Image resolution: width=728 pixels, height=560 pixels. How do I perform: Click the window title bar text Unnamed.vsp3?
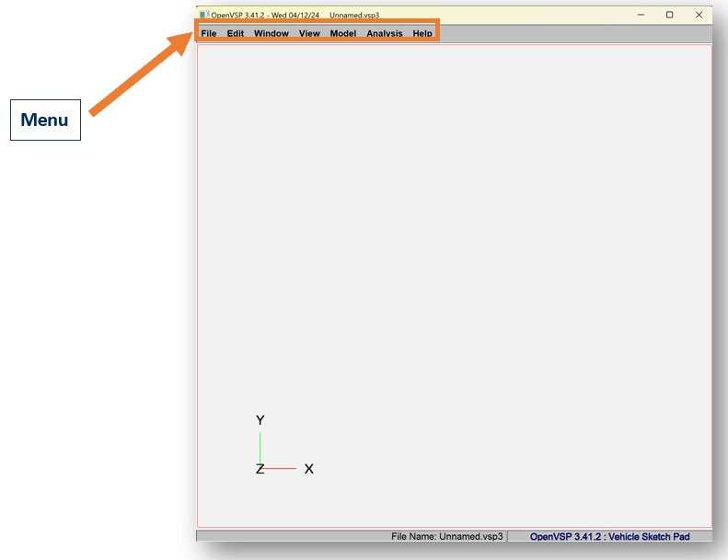pos(354,15)
